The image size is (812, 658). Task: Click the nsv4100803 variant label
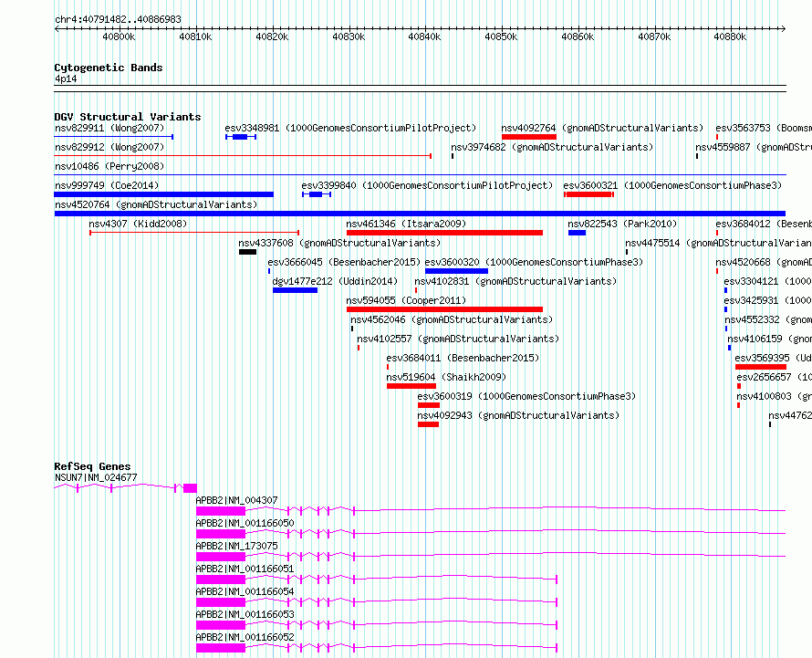774,396
